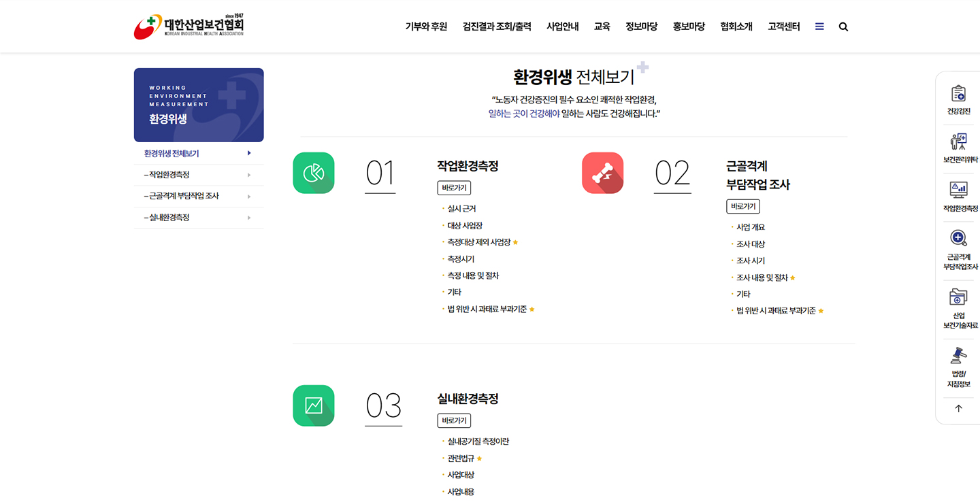Open the 고객센터 top menu

click(x=783, y=27)
